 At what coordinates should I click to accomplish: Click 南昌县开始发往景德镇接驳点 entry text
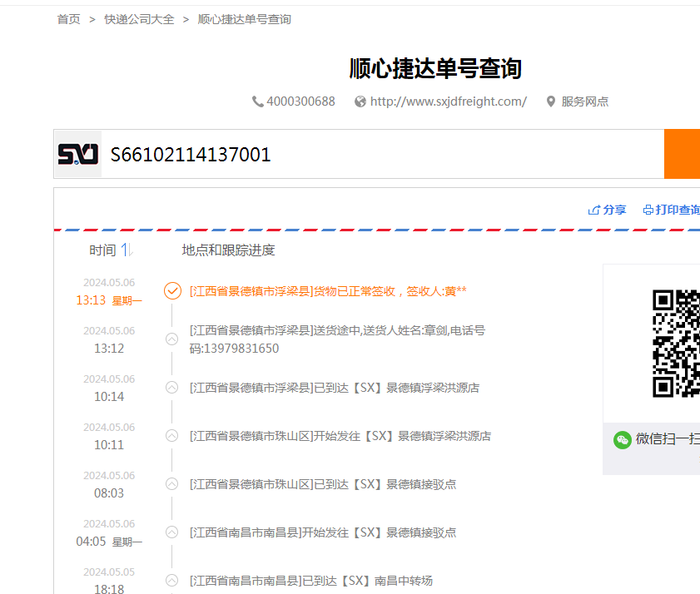(323, 532)
